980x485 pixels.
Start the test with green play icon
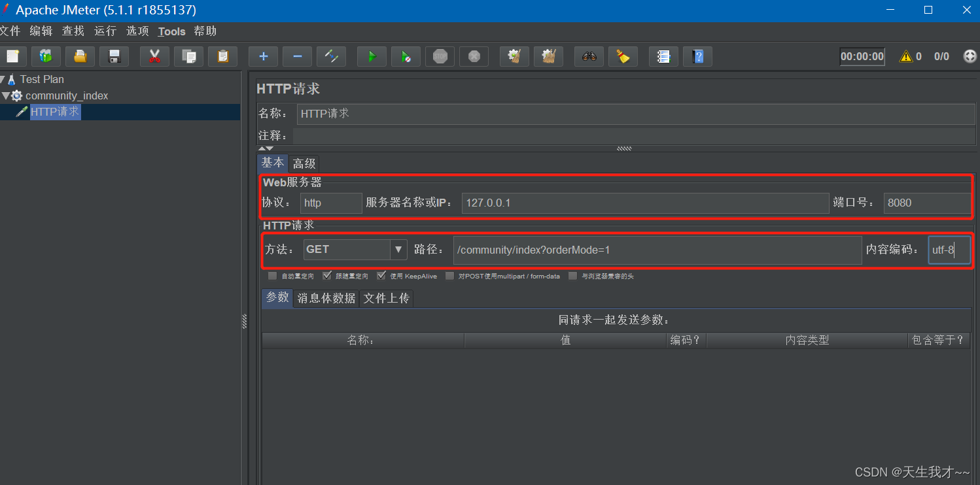point(372,56)
